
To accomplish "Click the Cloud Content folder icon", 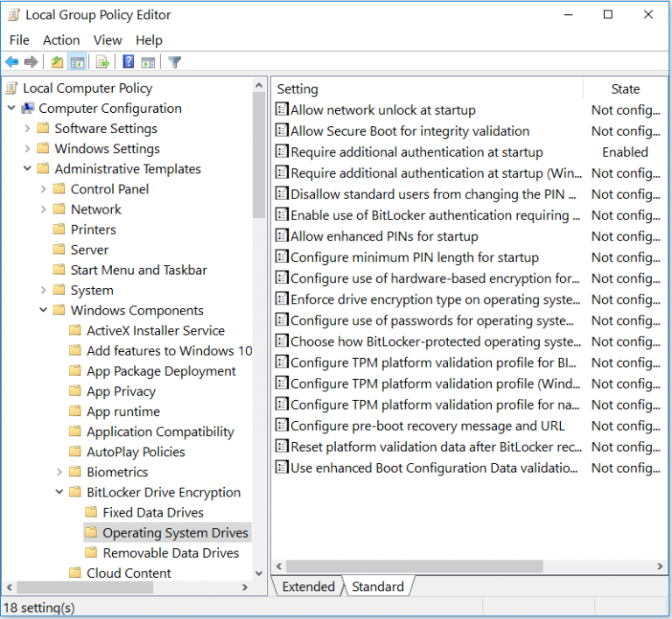I will 75,573.
